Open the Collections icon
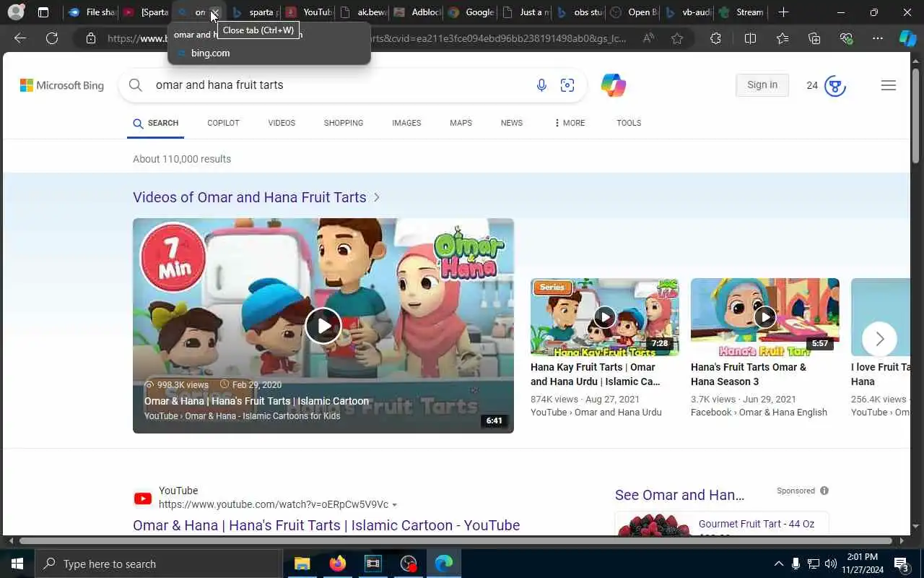 coord(814,38)
